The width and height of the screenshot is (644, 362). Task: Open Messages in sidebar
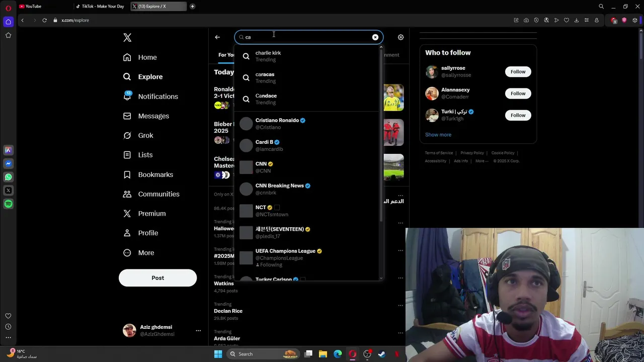(146, 116)
